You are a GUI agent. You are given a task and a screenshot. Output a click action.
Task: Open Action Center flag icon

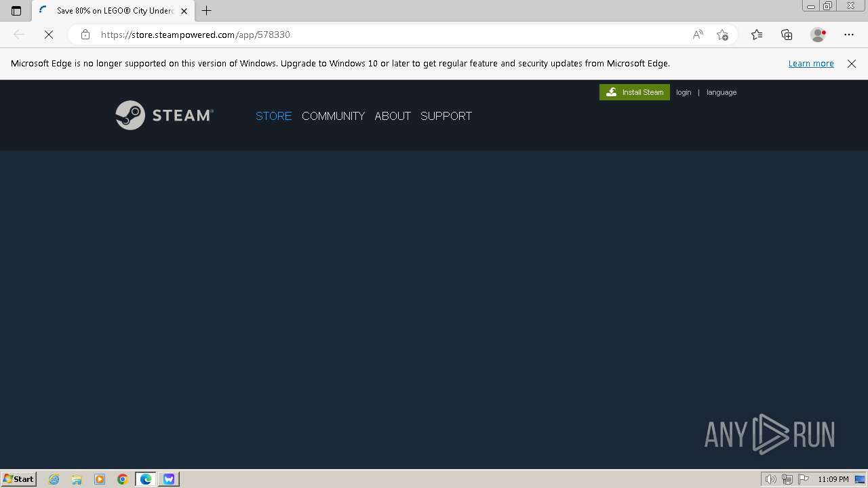pyautogui.click(x=804, y=479)
